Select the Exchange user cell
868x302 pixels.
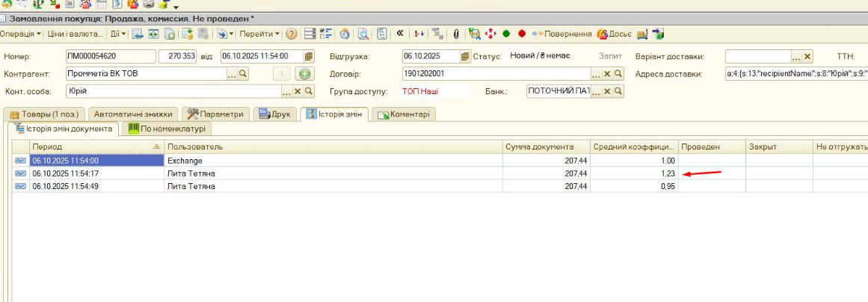[333, 161]
